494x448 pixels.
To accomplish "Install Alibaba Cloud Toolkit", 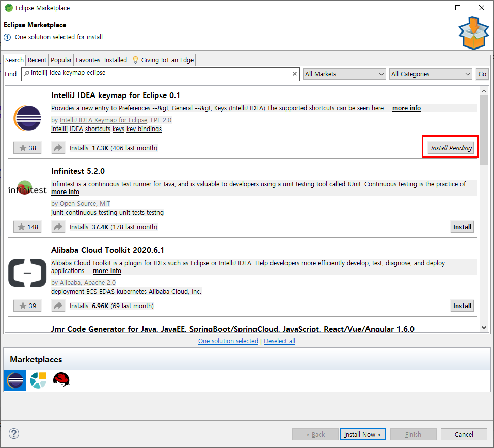I will click(x=462, y=306).
